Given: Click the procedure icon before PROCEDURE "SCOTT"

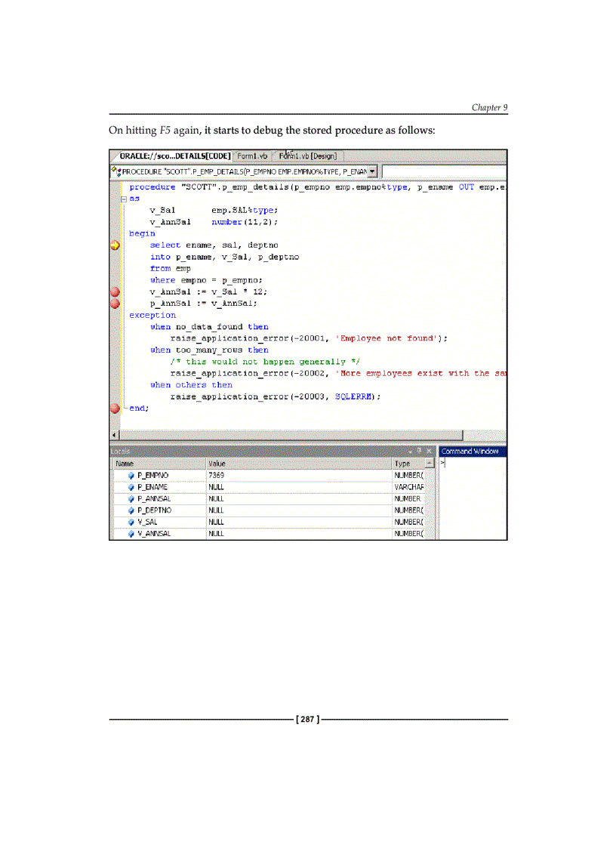Looking at the screenshot, I should (x=115, y=171).
